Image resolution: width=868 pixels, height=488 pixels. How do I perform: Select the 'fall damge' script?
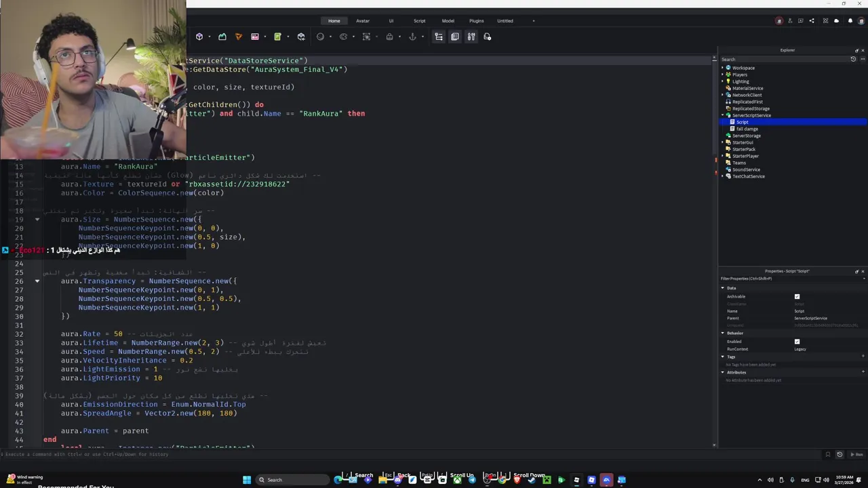coord(747,129)
